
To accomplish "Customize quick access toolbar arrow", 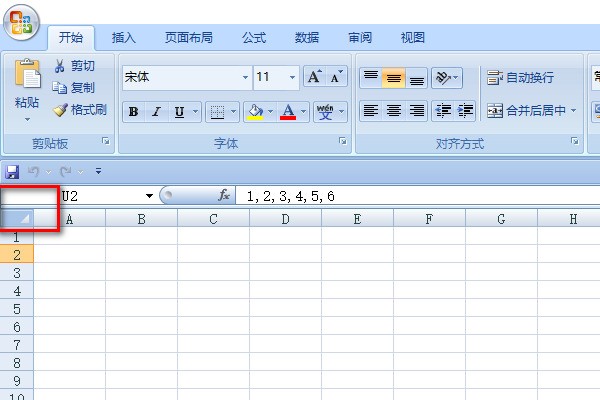I will (98, 171).
